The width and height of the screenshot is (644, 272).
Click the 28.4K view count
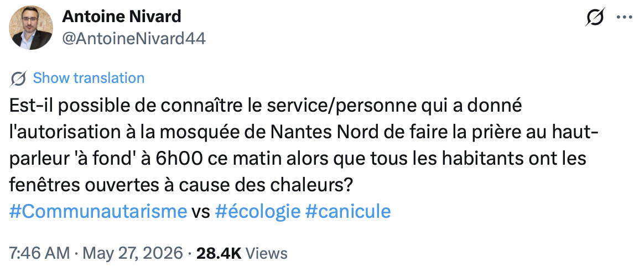[x=219, y=253]
